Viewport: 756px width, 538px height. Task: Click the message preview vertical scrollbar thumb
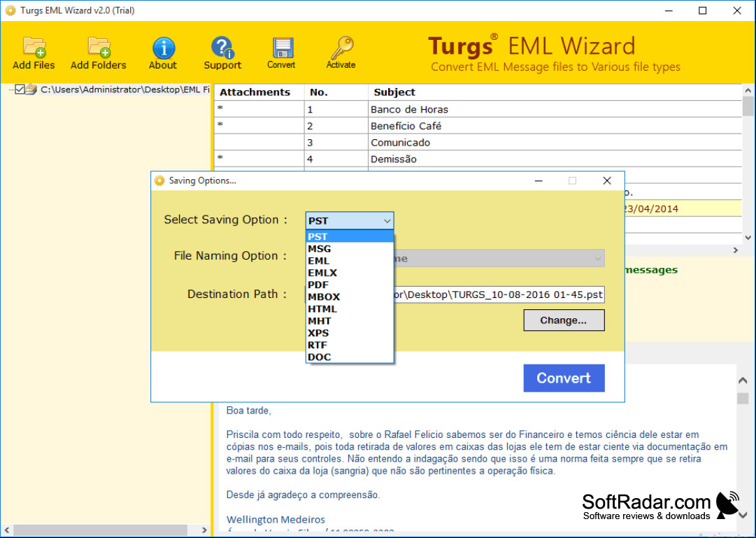coord(743,398)
